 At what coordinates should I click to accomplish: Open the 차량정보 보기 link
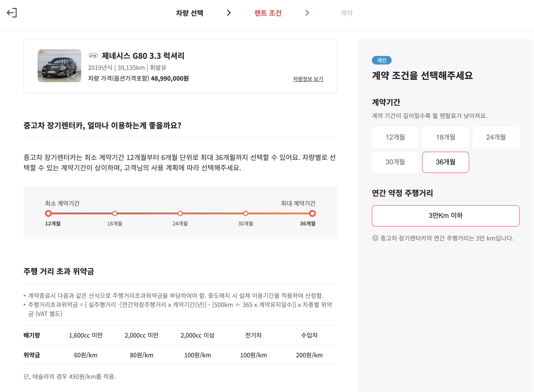[x=308, y=79]
